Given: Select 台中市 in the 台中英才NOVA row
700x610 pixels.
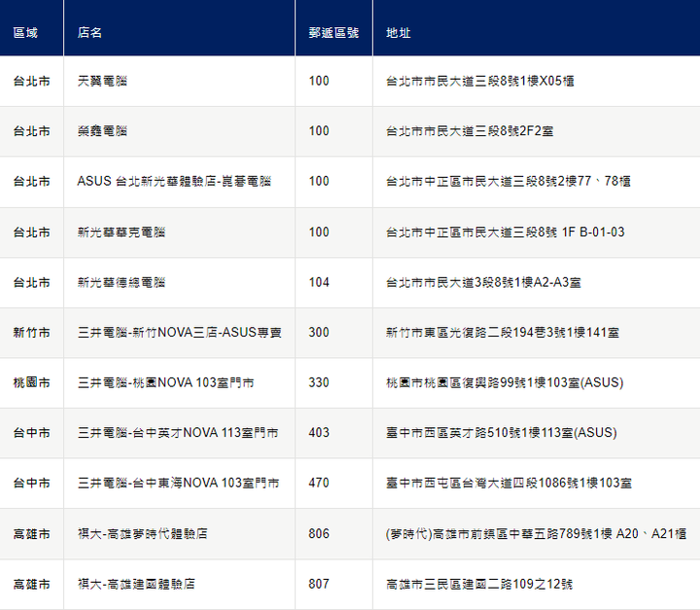Looking at the screenshot, I should coord(32,432).
